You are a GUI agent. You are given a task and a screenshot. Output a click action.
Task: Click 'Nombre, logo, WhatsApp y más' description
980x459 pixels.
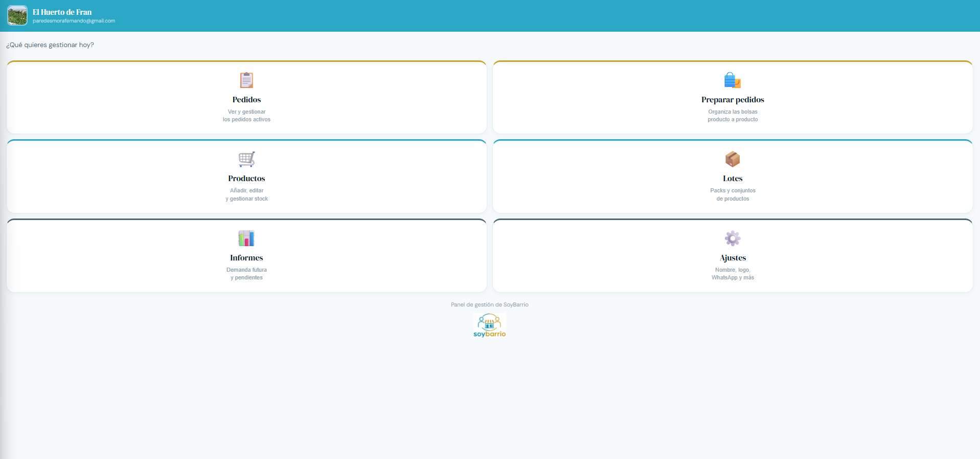[733, 274]
